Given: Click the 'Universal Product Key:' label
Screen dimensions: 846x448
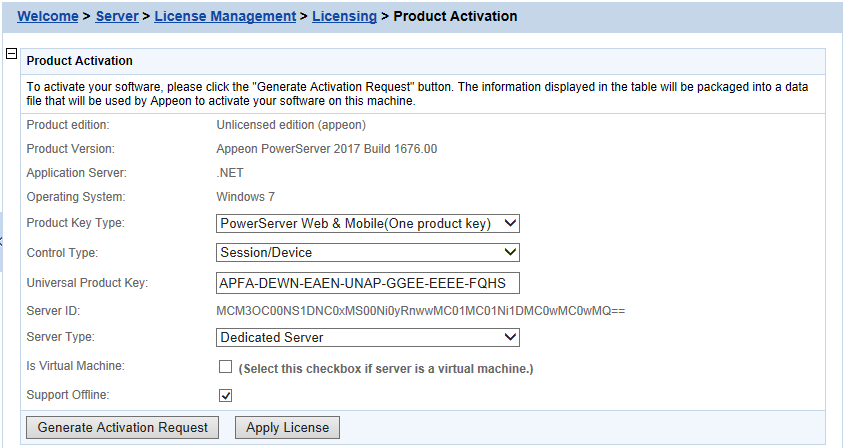Looking at the screenshot, I should (87, 283).
